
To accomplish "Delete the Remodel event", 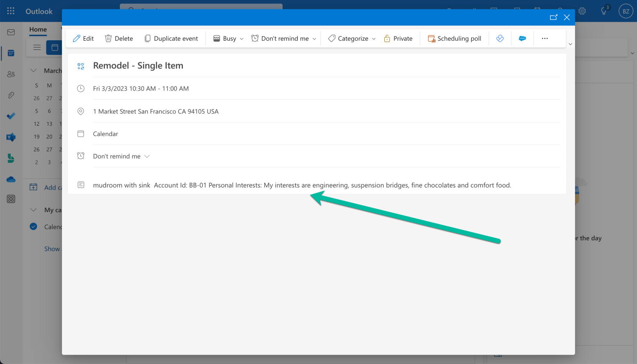I will (x=119, y=39).
